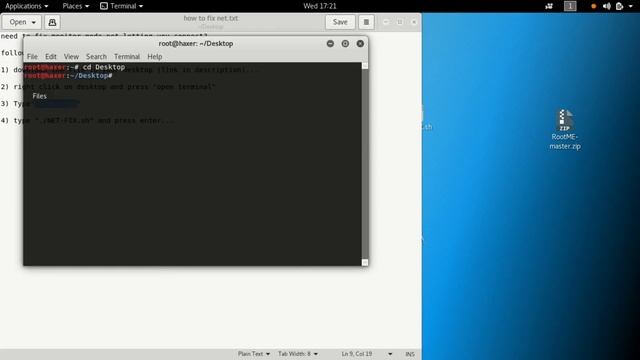Open Tab Width: 8 dropdown in status bar
Viewport: 640px width, 360px height.
298,354
